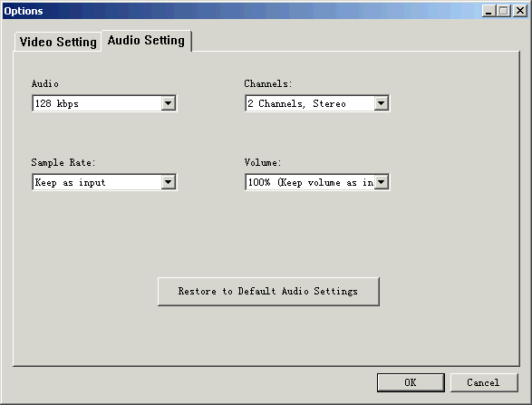The image size is (532, 405).
Task: Click the Volume label text
Action: [x=263, y=162]
